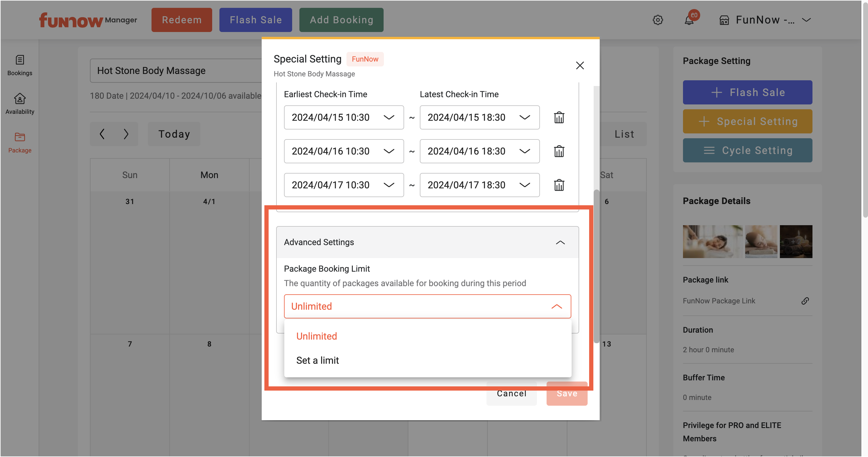The width and height of the screenshot is (868, 457).
Task: Go to Bookings in sidebar
Action: click(20, 66)
